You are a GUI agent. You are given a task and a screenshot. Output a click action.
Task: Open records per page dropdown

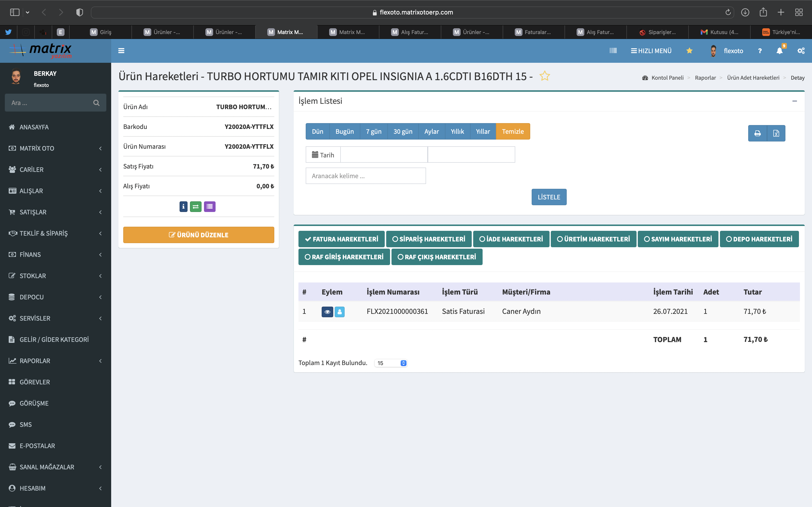coord(391,363)
